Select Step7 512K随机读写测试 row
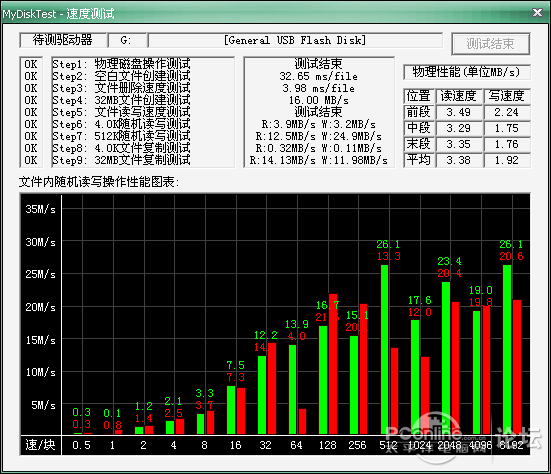551x474 pixels. tap(122, 136)
